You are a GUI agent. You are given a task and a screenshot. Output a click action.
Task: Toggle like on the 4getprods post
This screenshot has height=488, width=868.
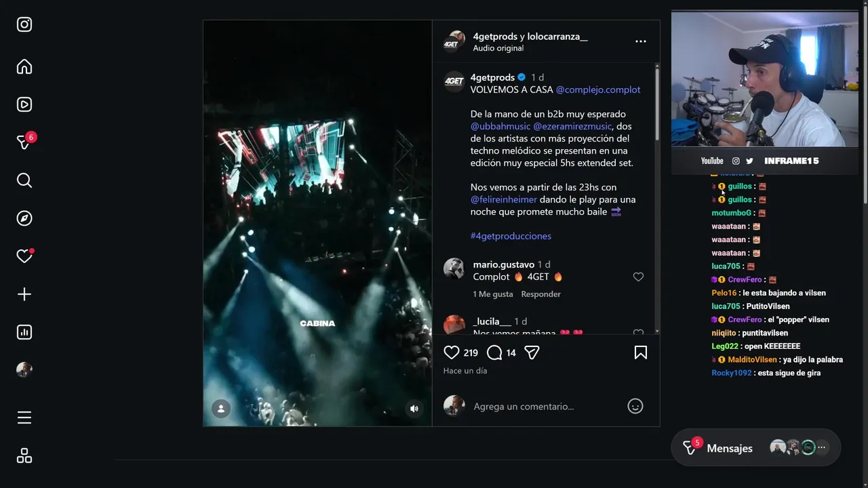pos(452,352)
